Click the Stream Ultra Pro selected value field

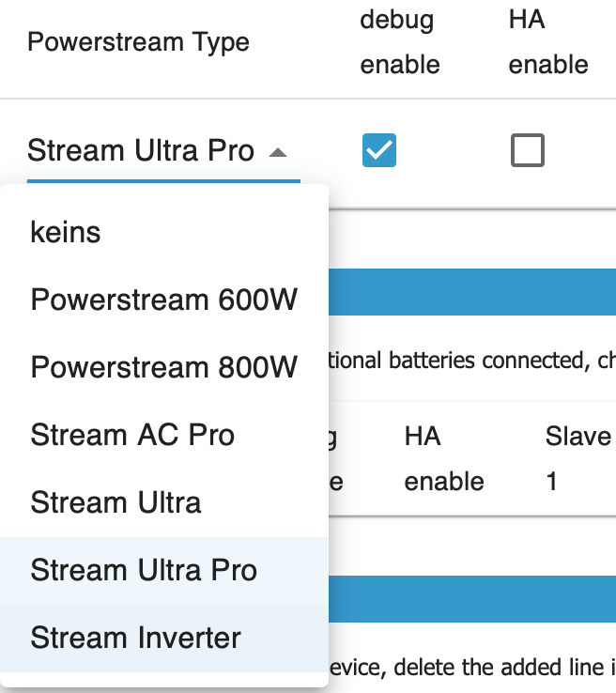click(141, 151)
